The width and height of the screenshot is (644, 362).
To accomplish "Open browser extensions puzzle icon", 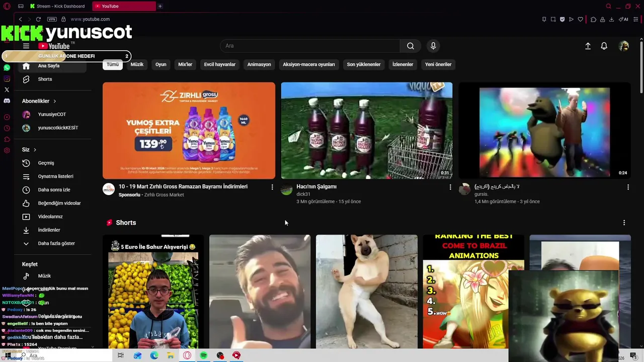I will pyautogui.click(x=593, y=19).
